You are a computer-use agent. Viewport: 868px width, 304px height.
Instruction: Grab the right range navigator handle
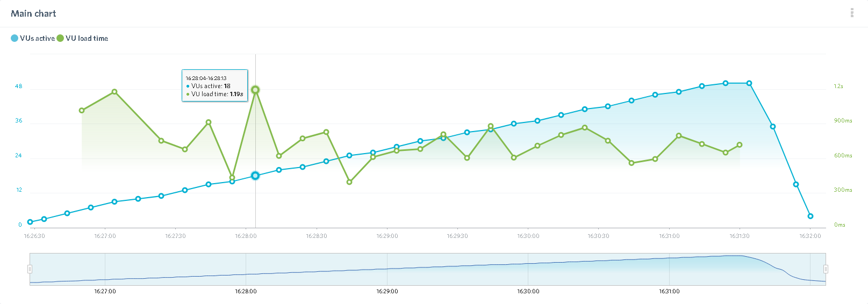click(826, 269)
